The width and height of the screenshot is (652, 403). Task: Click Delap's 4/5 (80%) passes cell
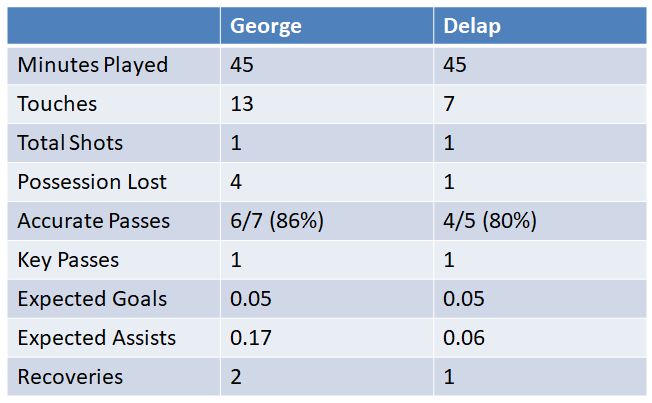(490, 221)
